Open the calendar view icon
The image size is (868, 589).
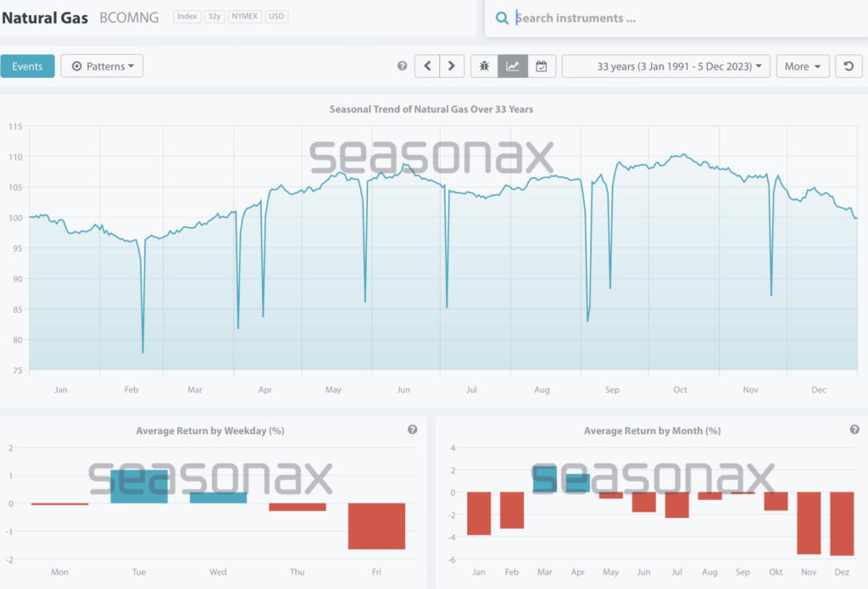541,66
